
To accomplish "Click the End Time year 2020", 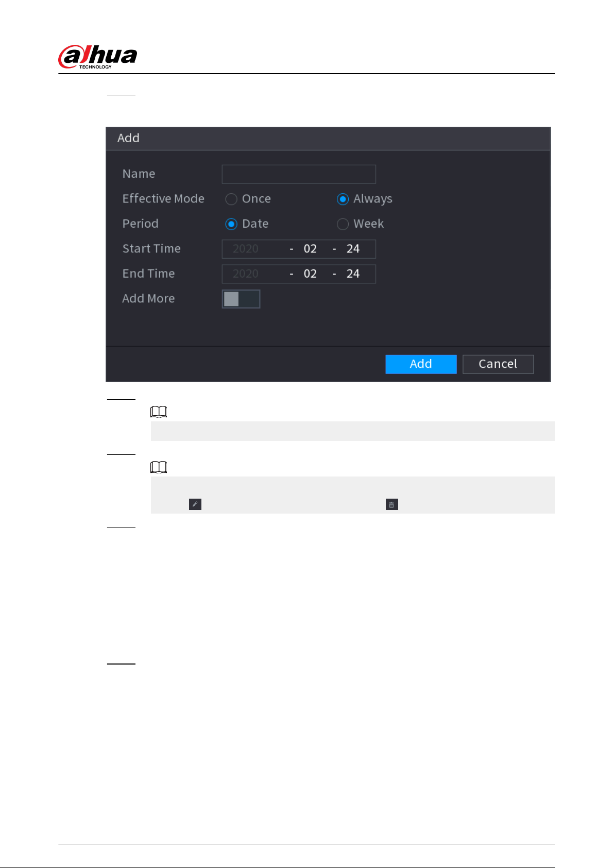I will 246,274.
